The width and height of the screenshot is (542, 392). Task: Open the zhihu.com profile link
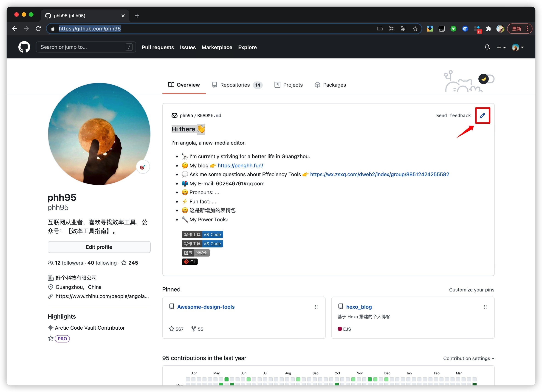[102, 296]
